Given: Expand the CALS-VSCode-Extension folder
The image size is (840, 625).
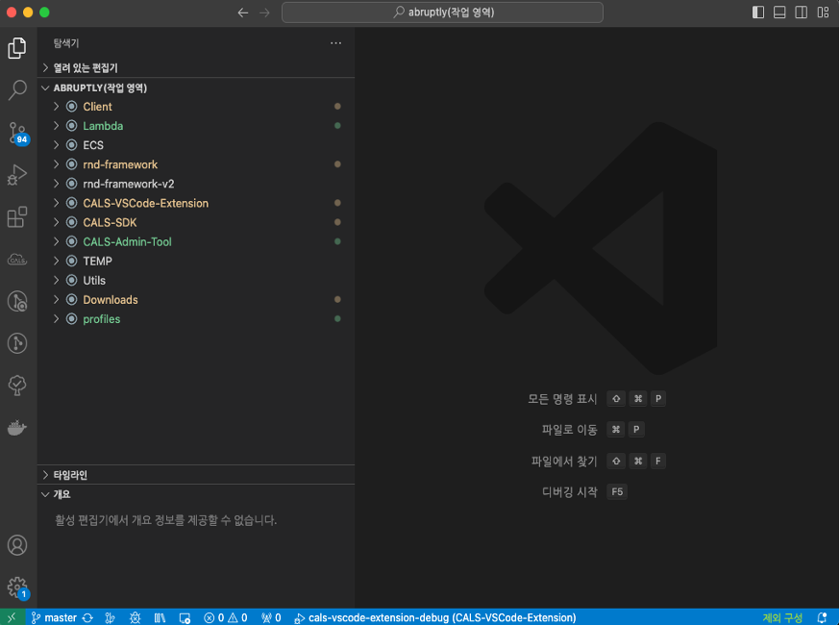Looking at the screenshot, I should pyautogui.click(x=57, y=203).
